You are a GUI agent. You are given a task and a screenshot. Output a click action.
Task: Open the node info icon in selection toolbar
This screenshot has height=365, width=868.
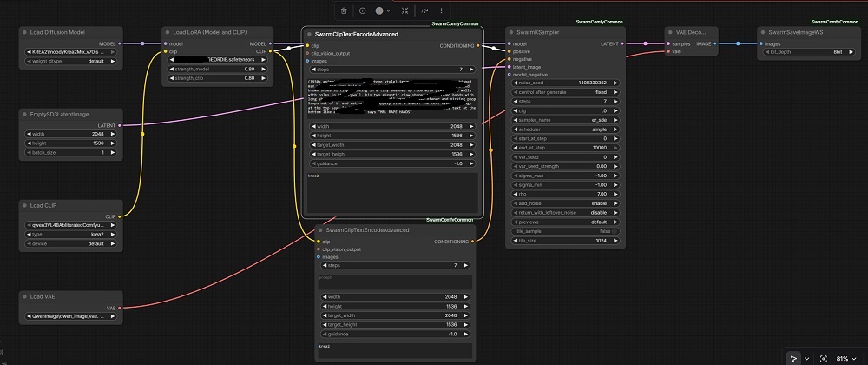[x=362, y=10]
